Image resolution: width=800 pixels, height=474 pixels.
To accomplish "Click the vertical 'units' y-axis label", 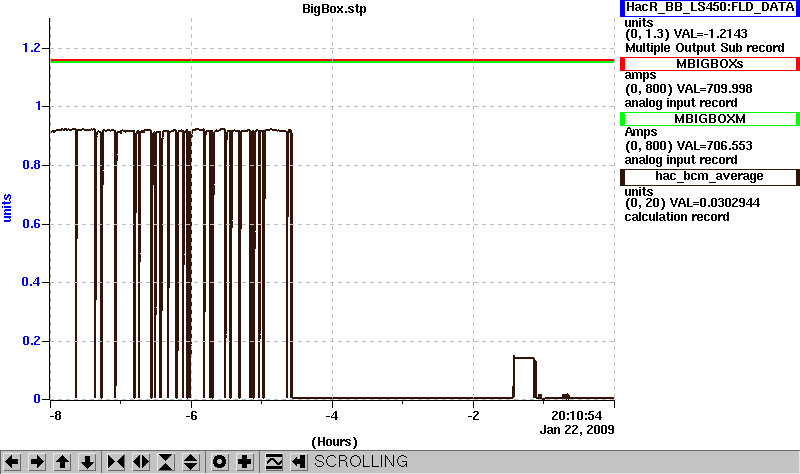I will (7, 208).
